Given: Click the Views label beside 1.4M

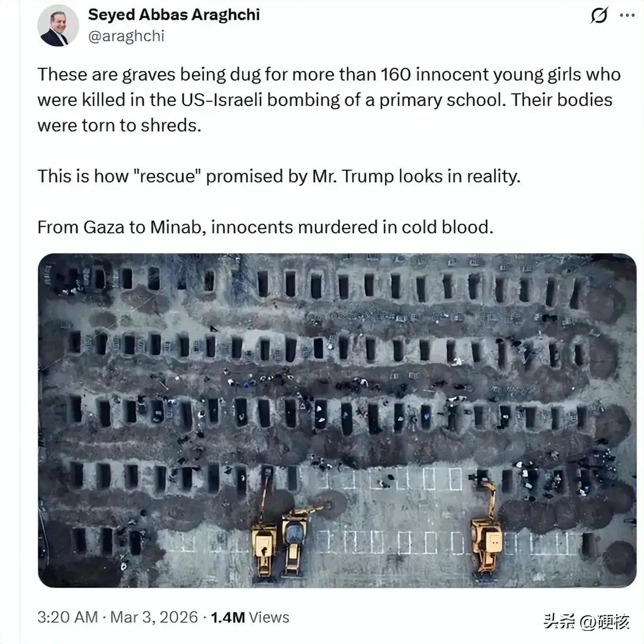Looking at the screenshot, I should 269,617.
